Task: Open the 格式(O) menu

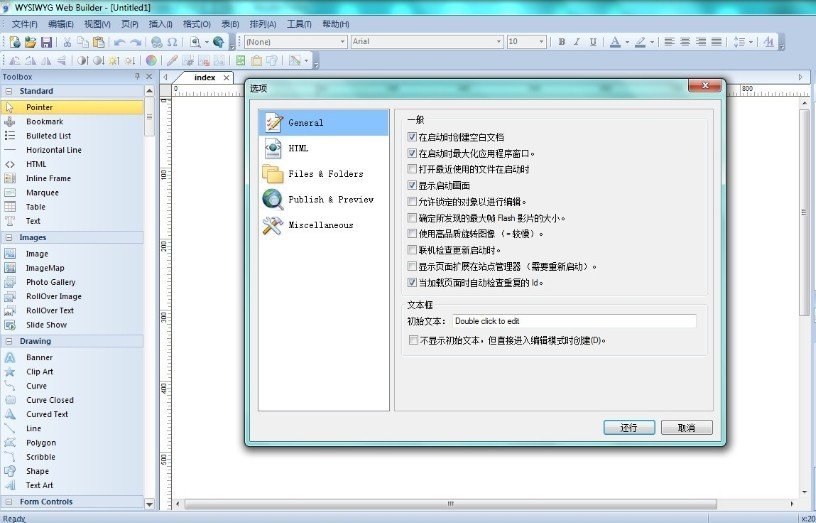Action: [197, 24]
